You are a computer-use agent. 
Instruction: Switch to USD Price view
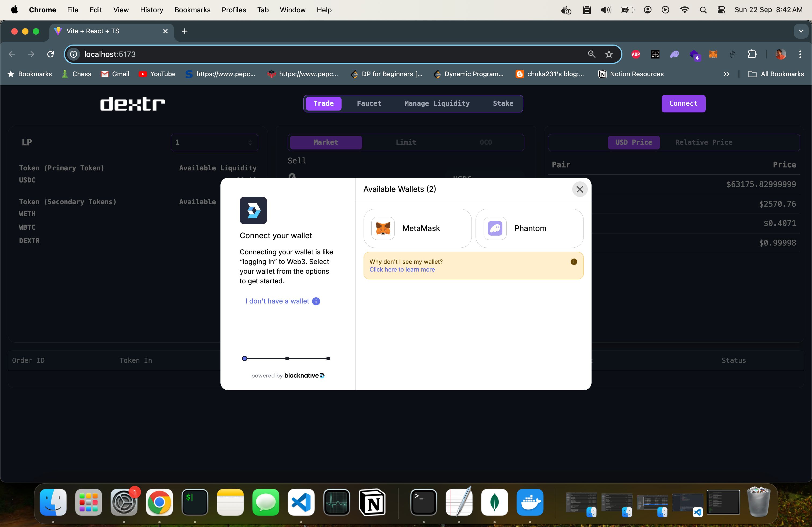pos(634,142)
